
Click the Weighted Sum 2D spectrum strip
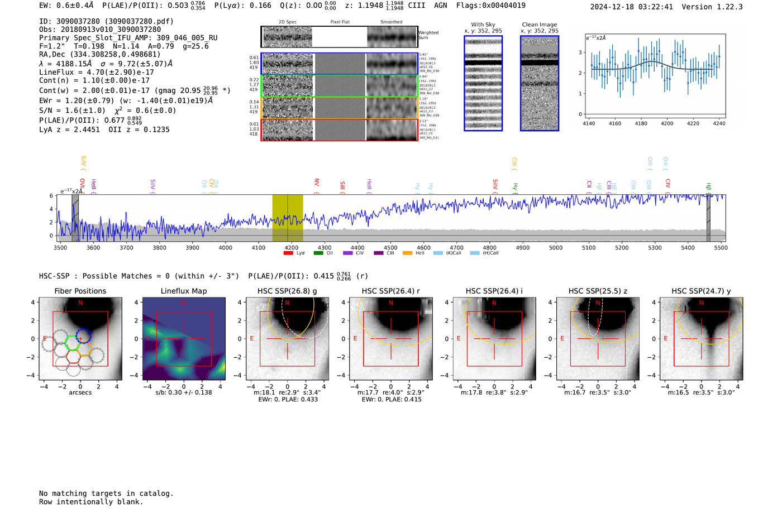tap(340, 37)
